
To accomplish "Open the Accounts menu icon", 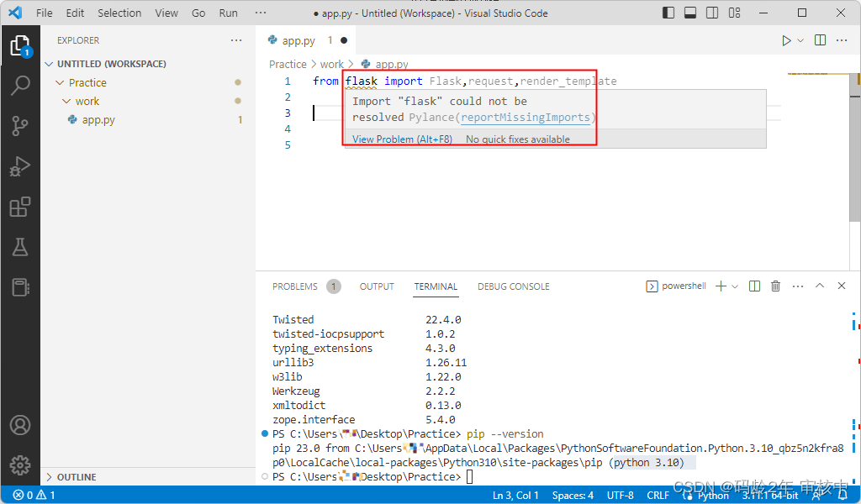I will coord(20,425).
